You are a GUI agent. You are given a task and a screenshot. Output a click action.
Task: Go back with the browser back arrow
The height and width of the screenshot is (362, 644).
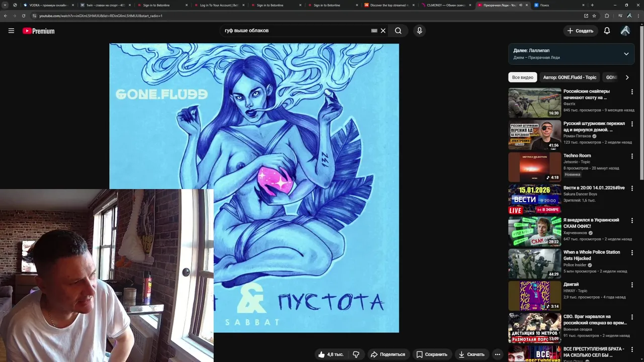pyautogui.click(x=6, y=16)
